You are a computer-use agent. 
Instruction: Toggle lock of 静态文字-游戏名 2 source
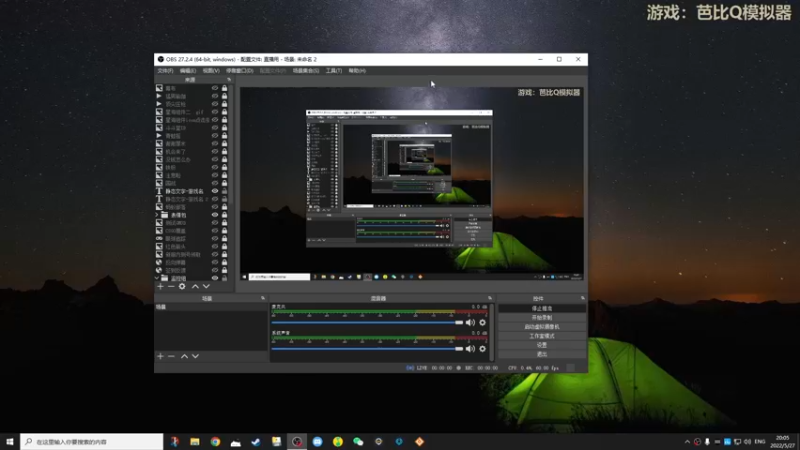[x=224, y=199]
